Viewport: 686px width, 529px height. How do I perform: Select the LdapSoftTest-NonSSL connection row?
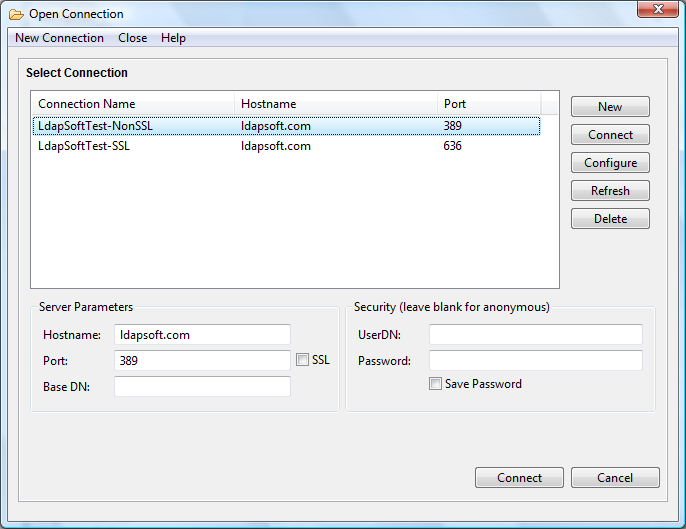click(287, 126)
